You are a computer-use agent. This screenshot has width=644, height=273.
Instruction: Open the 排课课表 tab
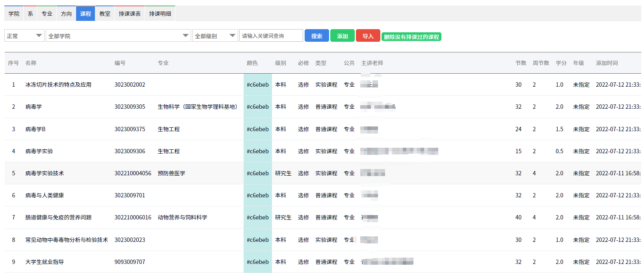130,13
